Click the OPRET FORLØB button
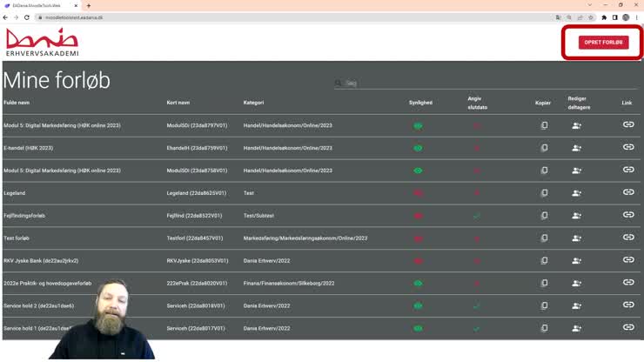 coord(603,42)
